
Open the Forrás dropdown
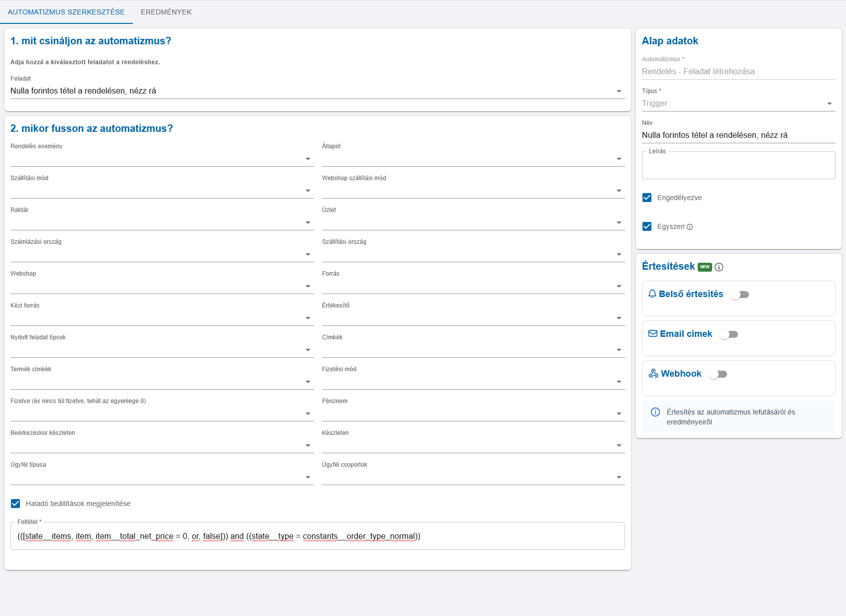pos(473,286)
